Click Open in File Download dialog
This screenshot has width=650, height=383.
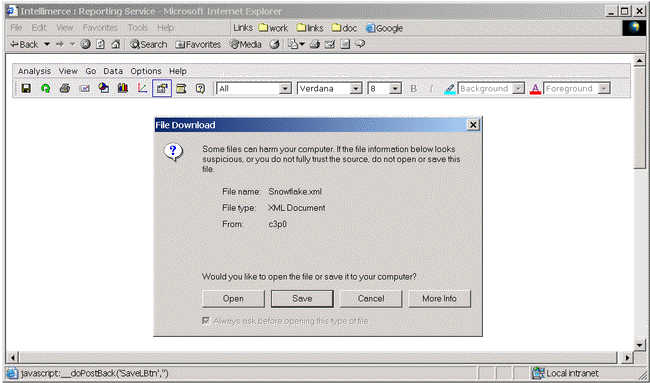tap(233, 298)
